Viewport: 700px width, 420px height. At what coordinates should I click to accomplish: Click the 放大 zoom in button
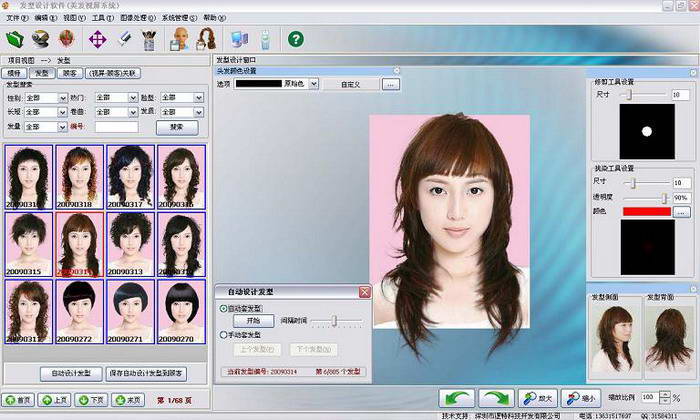[538, 398]
